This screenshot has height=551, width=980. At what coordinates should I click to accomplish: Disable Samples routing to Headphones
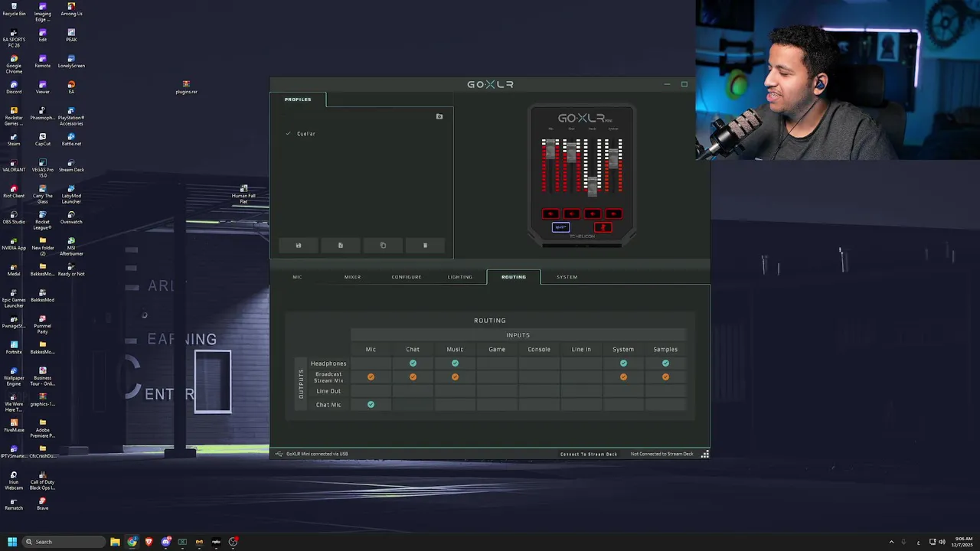tap(665, 364)
